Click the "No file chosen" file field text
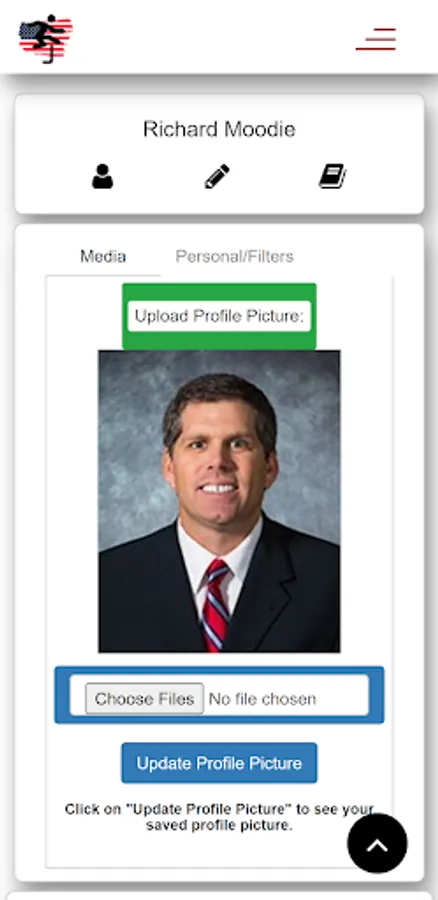The height and width of the screenshot is (900, 438). tap(262, 699)
